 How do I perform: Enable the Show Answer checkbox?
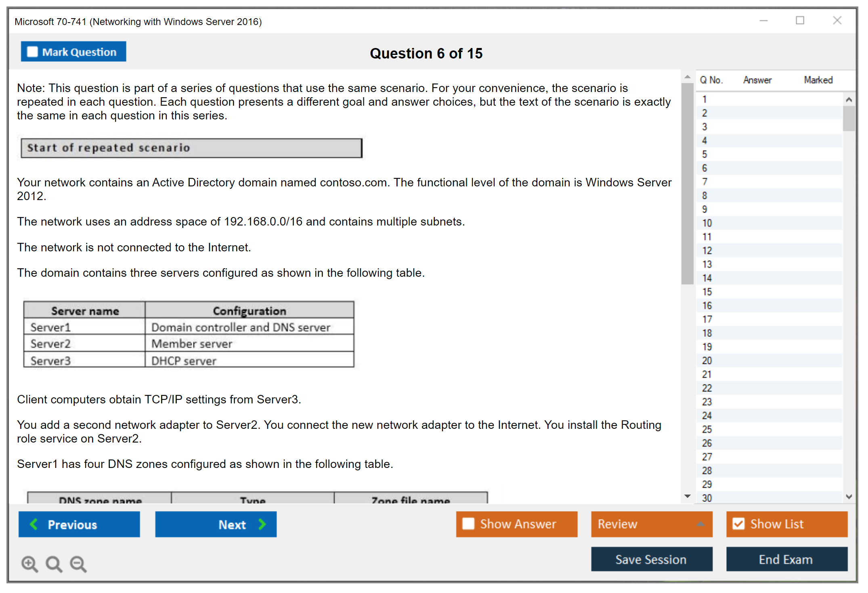click(x=468, y=524)
